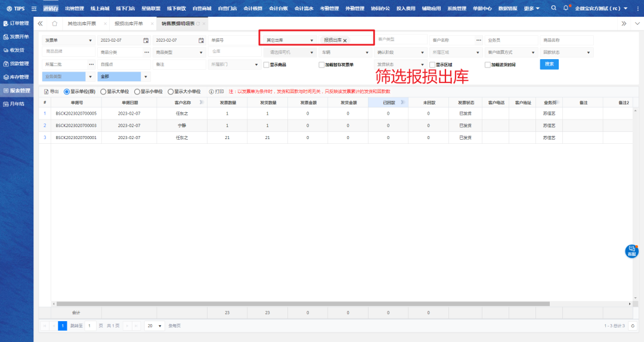
Task: Check the 加载暂存发票单 checkbox
Action: 321,64
